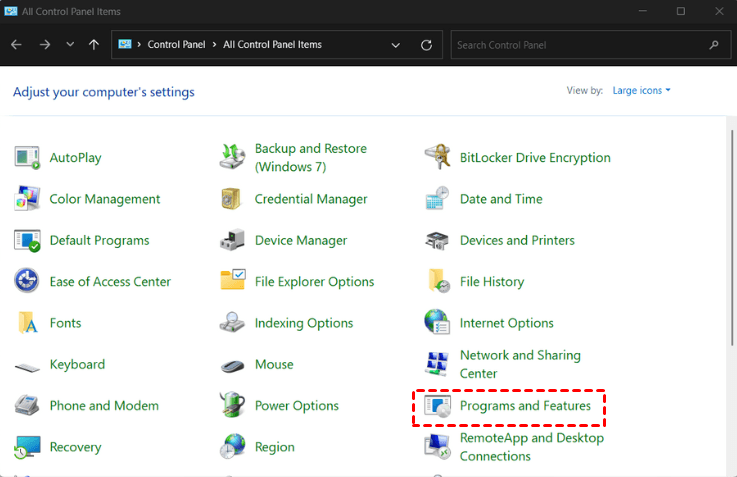Screen dimensions: 737x477
Task: Open the BitLocker Drive Encryption icon
Action: [438, 157]
